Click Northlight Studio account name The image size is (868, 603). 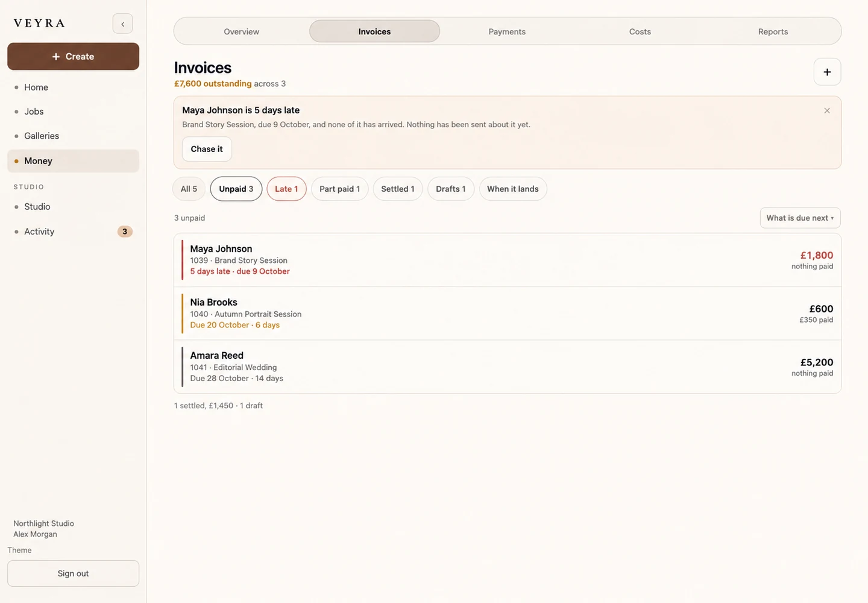click(43, 523)
